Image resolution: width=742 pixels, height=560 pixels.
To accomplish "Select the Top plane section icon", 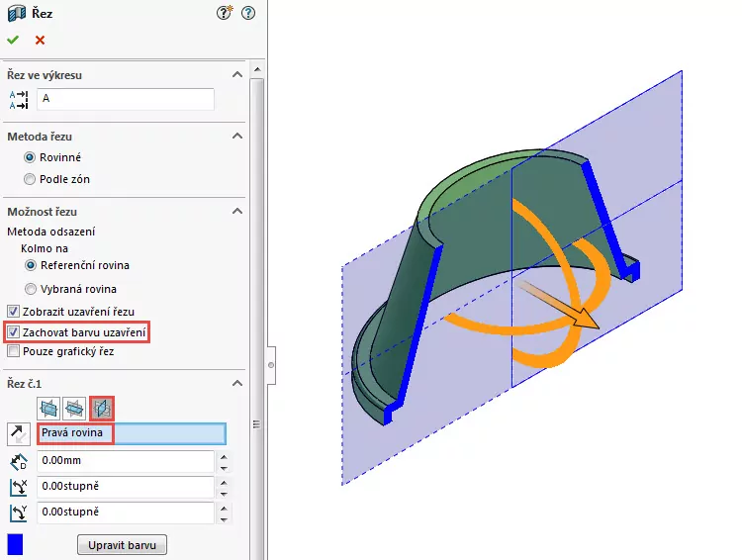I will 74,408.
